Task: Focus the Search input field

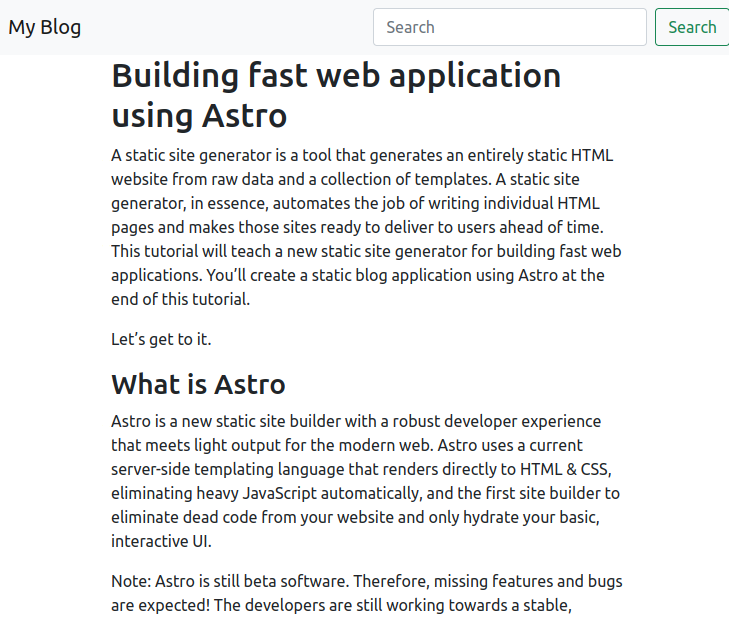Action: 509,27
